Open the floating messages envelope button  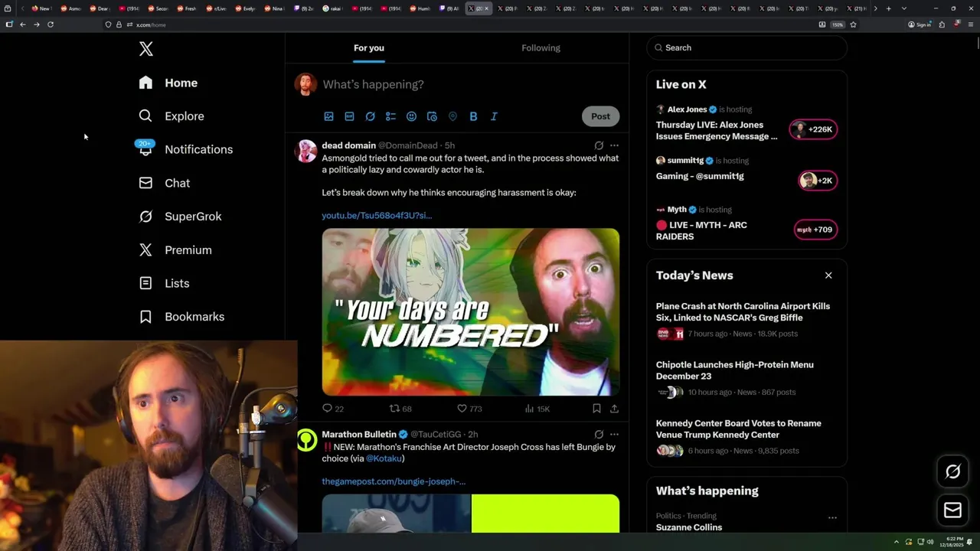point(953,510)
